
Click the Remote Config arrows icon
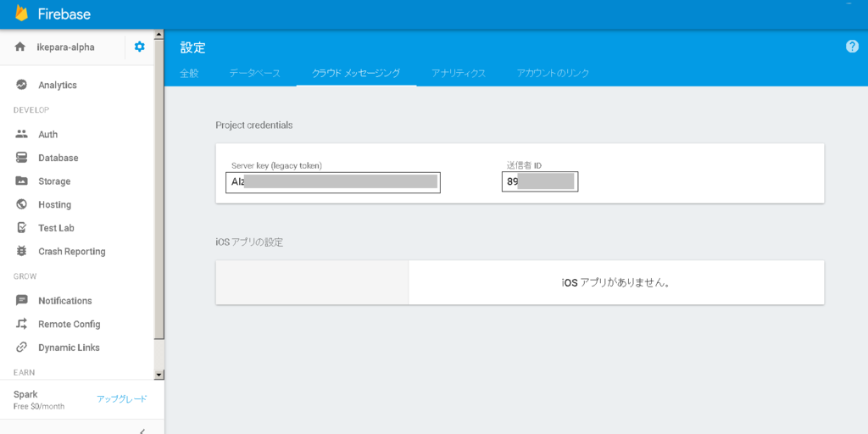(21, 324)
